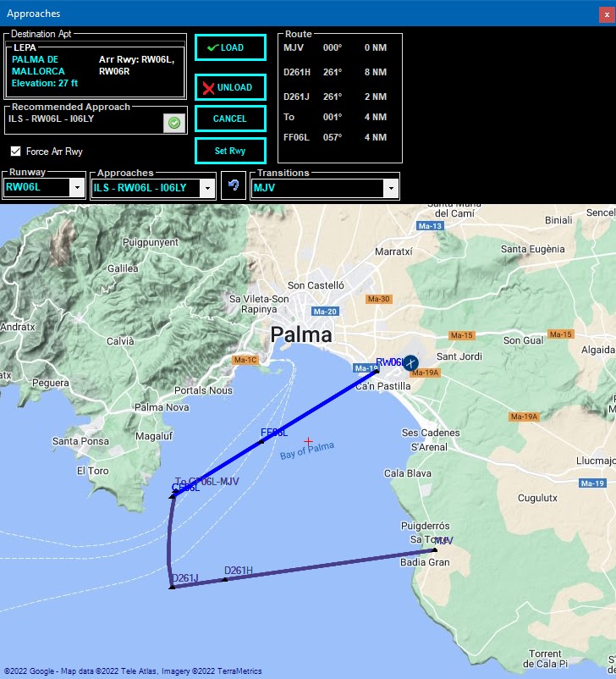
Task: Click the Magaluf label on map
Action: coord(154,436)
